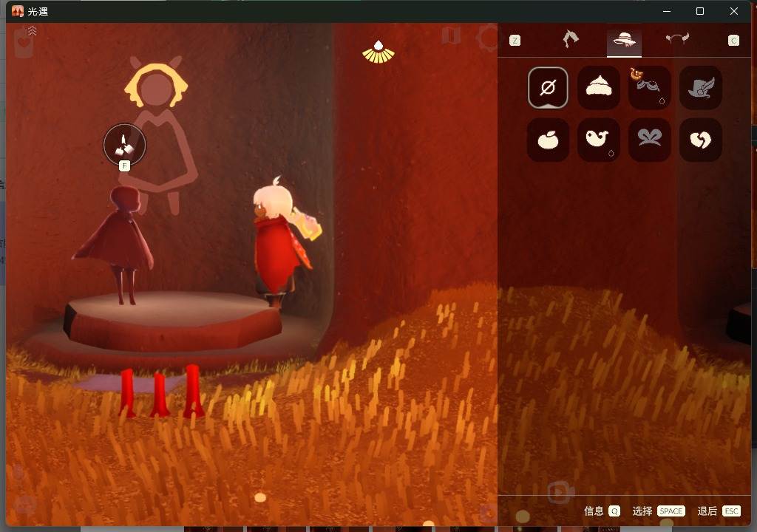Image resolution: width=757 pixels, height=532 pixels.
Task: Click the red ancestor spirit on pedestal
Action: point(118,245)
